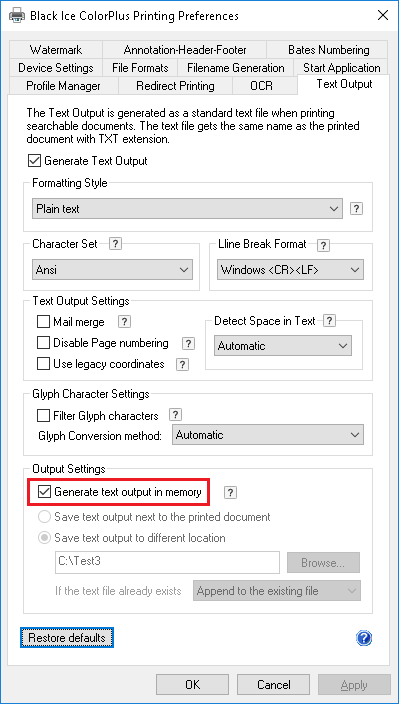
Task: Click the help icon beside Formatting Style dropdown
Action: [x=356, y=209]
